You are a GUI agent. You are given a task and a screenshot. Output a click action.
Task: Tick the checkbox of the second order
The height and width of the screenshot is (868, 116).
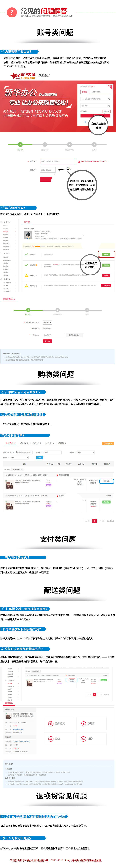pyautogui.click(x=7, y=496)
